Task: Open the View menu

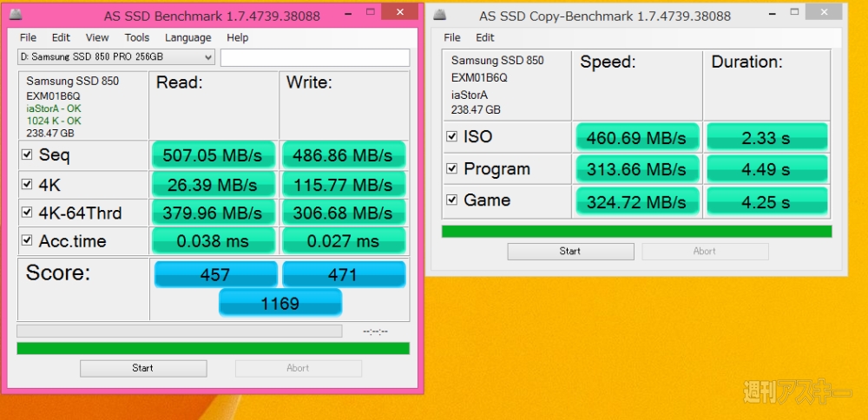Action: [x=97, y=37]
